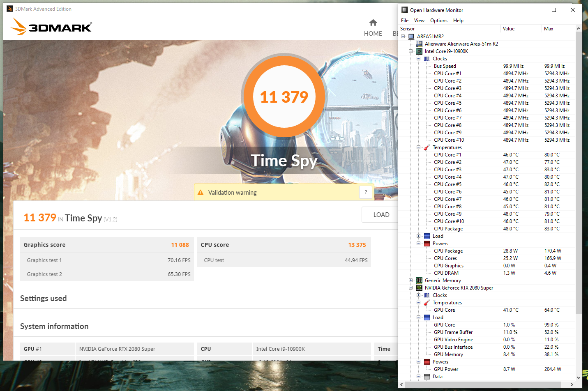Click the LOAD button
Viewport: 588px width, 391px height.
(381, 214)
